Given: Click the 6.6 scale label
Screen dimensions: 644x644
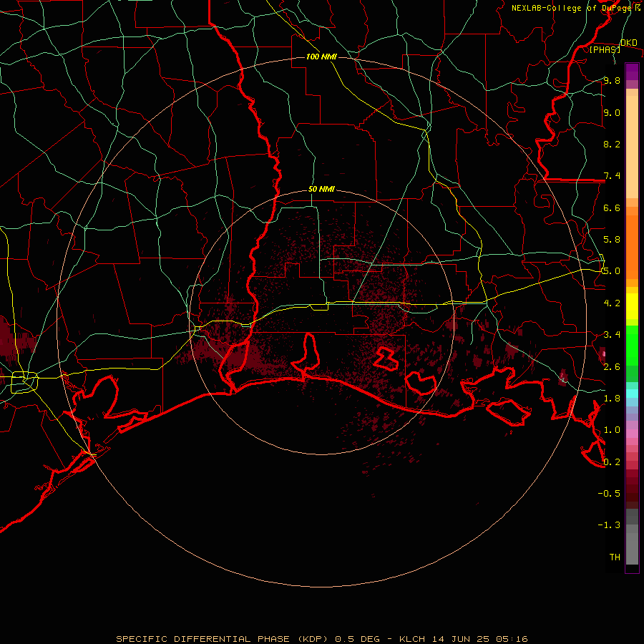Looking at the screenshot, I should tap(612, 208).
